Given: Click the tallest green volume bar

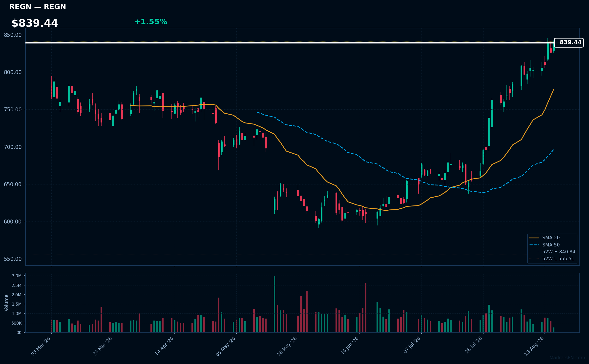Looking at the screenshot, I should point(274,304).
